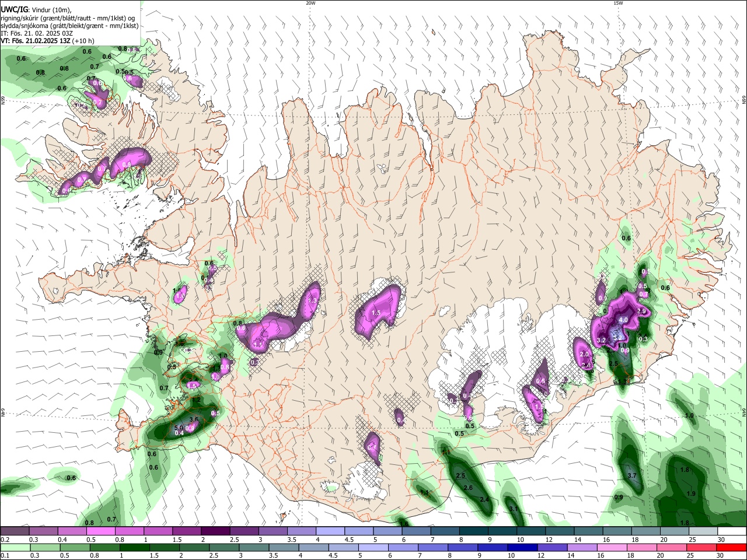This screenshot has height=560, width=747.
Task: Click the '25' label in the lower legend row
Action: point(690,556)
